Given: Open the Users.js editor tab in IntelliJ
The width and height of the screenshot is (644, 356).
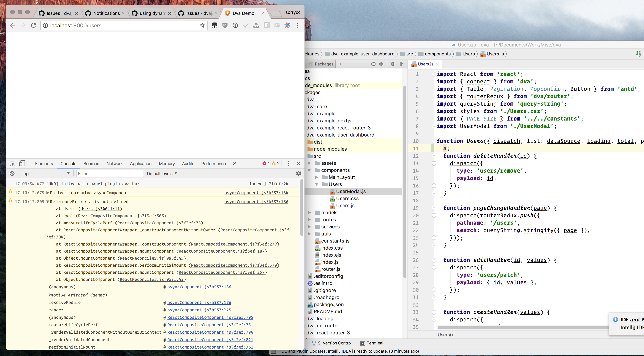Looking at the screenshot, I should (x=425, y=64).
